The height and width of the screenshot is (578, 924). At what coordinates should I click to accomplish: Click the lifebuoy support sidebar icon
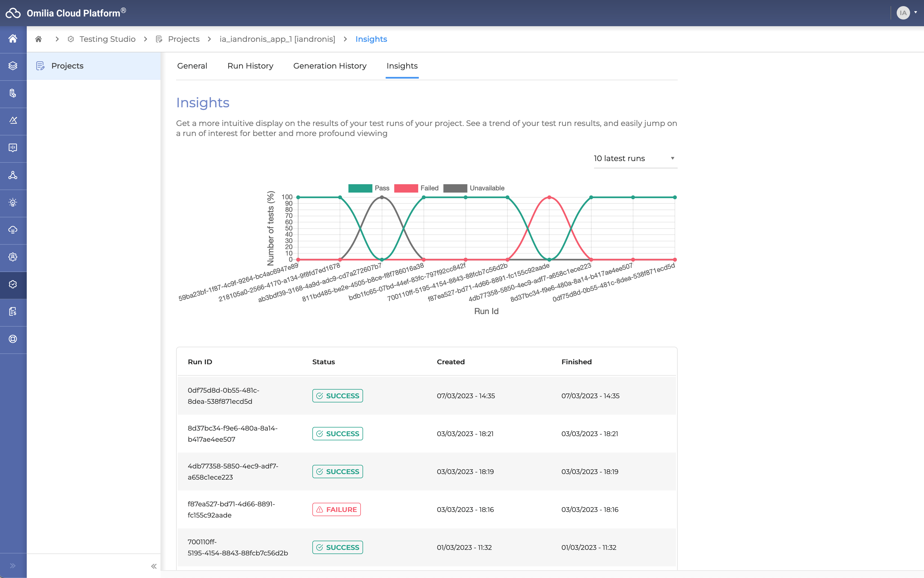(13, 339)
